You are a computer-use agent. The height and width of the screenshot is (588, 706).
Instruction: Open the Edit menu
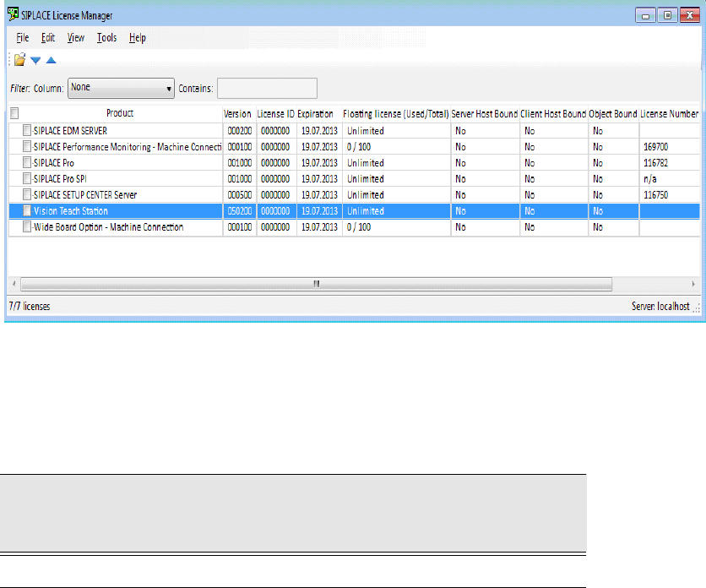48,38
